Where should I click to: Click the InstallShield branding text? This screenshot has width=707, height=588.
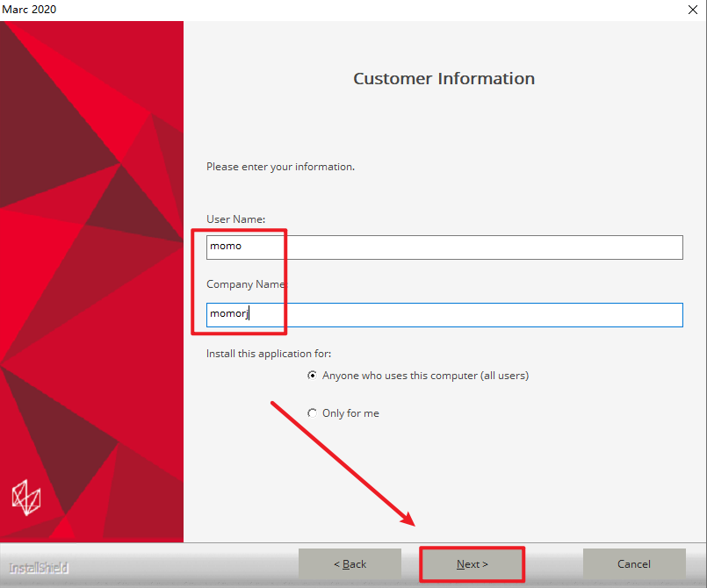(x=39, y=568)
